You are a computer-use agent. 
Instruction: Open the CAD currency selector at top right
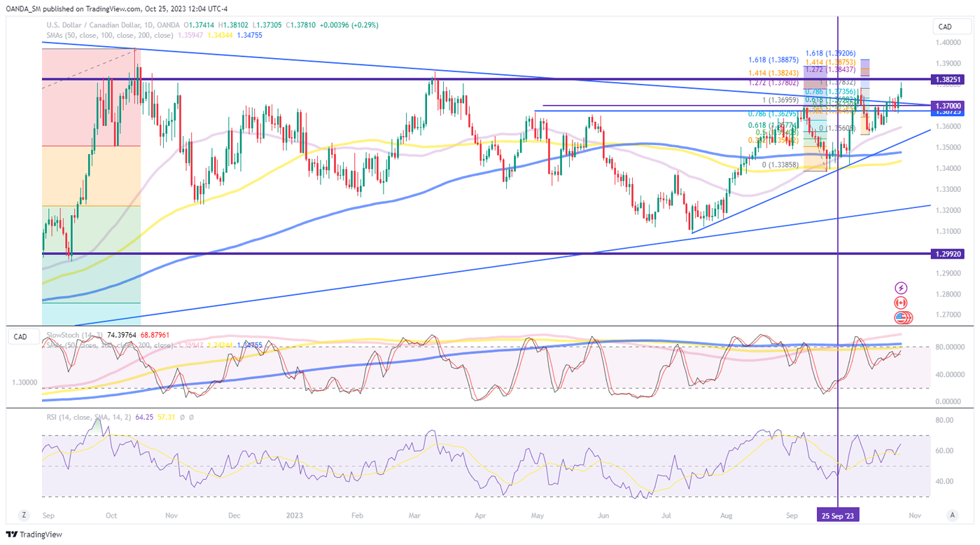pos(952,27)
